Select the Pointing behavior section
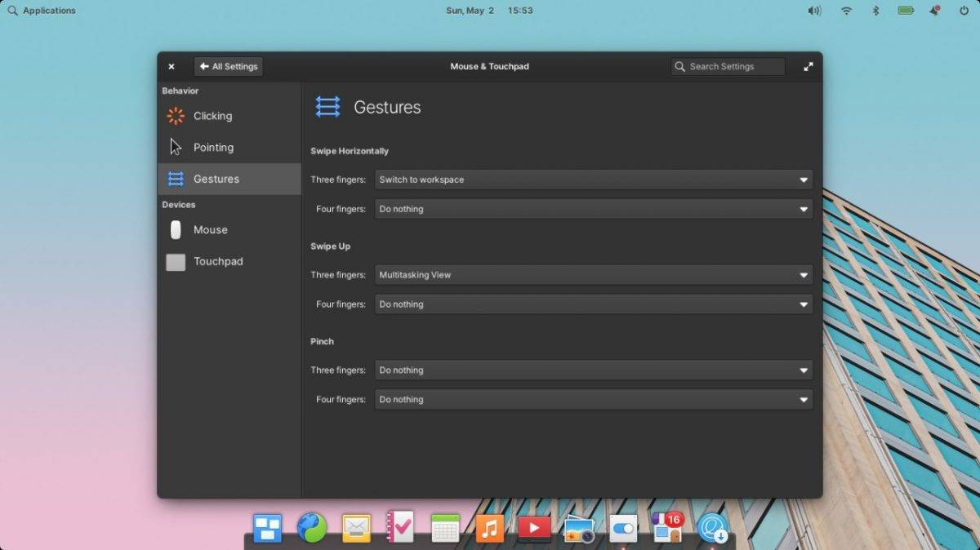 click(213, 147)
